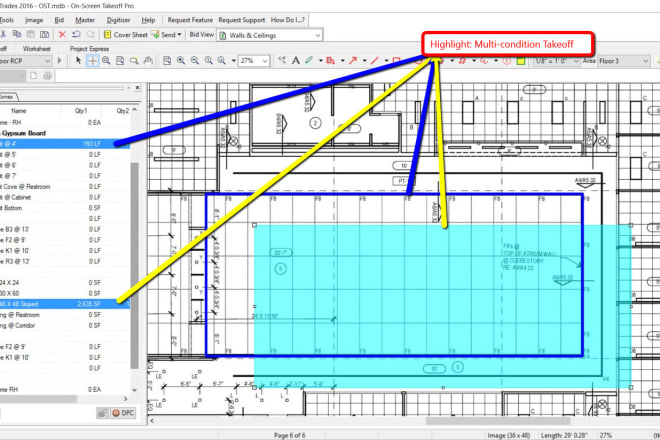Click the red Delete X icon
This screenshot has width=660, height=440.
point(62,35)
